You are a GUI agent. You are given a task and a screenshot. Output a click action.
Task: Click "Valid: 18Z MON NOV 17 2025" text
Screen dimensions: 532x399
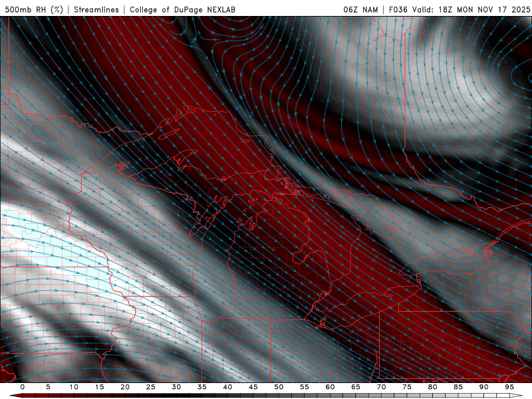(471, 9)
